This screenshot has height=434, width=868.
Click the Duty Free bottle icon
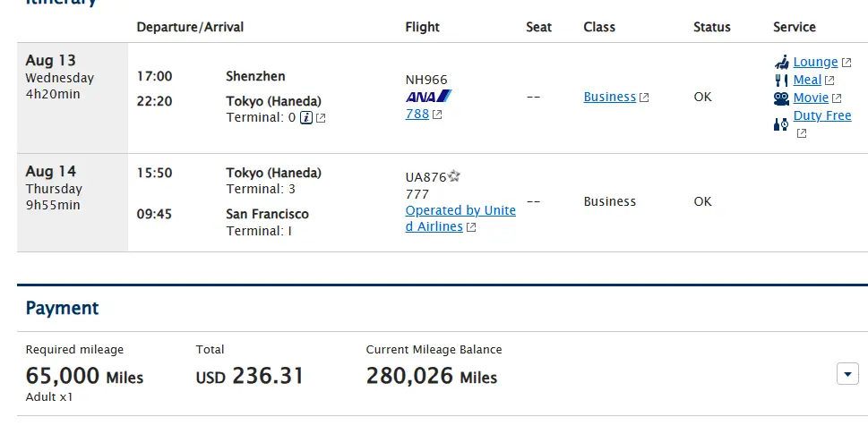[781, 124]
